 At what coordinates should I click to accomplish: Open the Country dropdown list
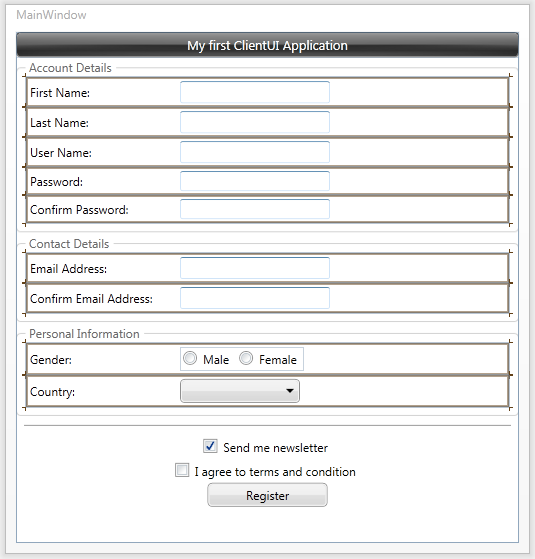click(240, 391)
